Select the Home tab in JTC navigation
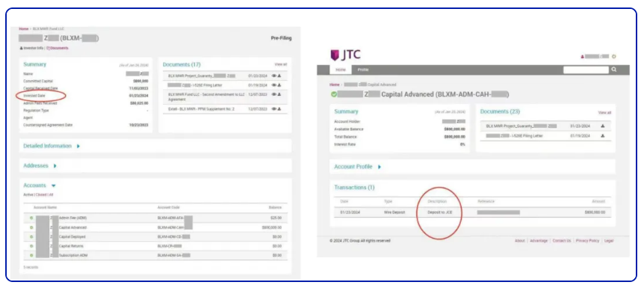 (341, 70)
